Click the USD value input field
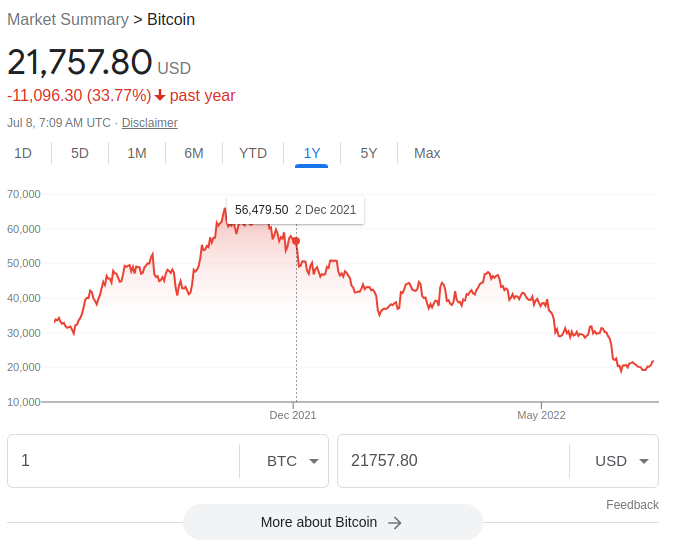 (450, 461)
